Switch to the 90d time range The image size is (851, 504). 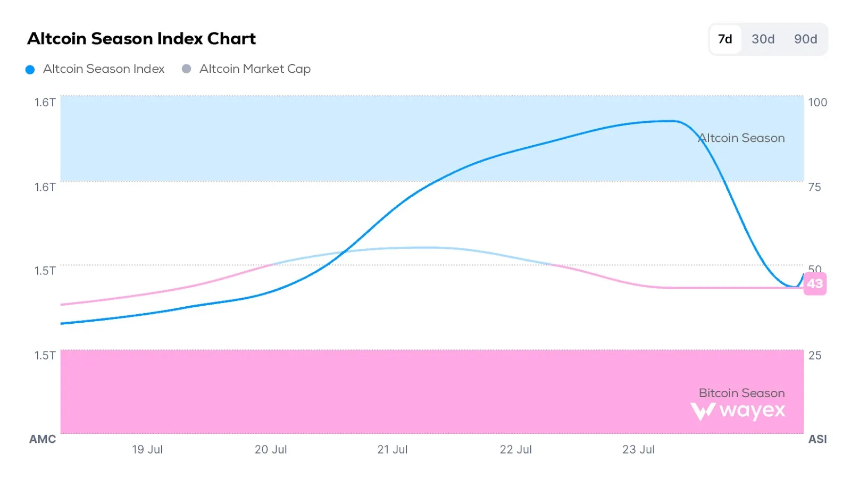tap(805, 39)
